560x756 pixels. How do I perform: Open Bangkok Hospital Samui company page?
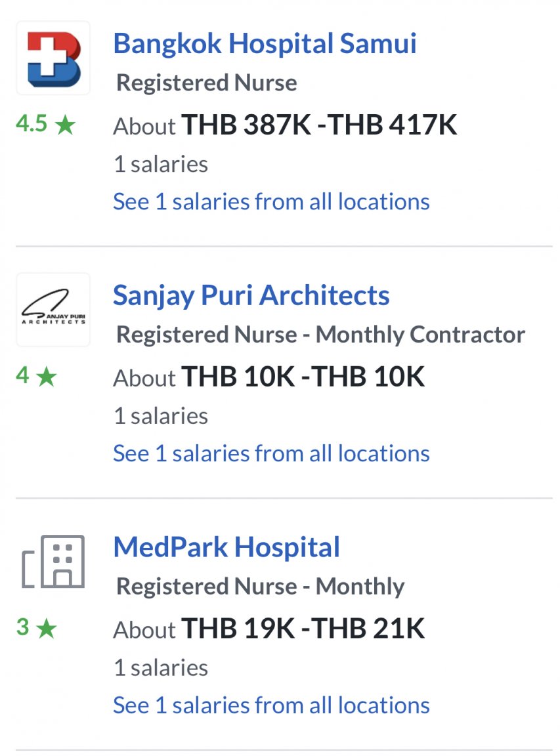265,43
